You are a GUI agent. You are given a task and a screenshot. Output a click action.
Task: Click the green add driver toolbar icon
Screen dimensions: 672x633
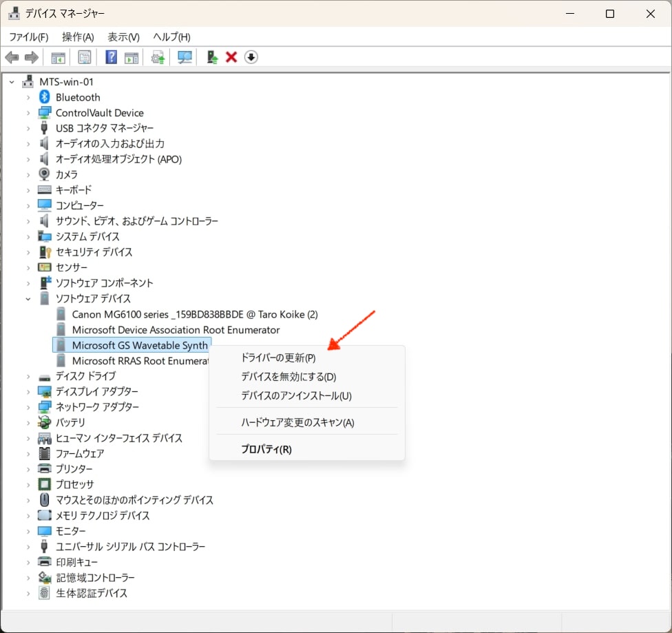(x=213, y=57)
